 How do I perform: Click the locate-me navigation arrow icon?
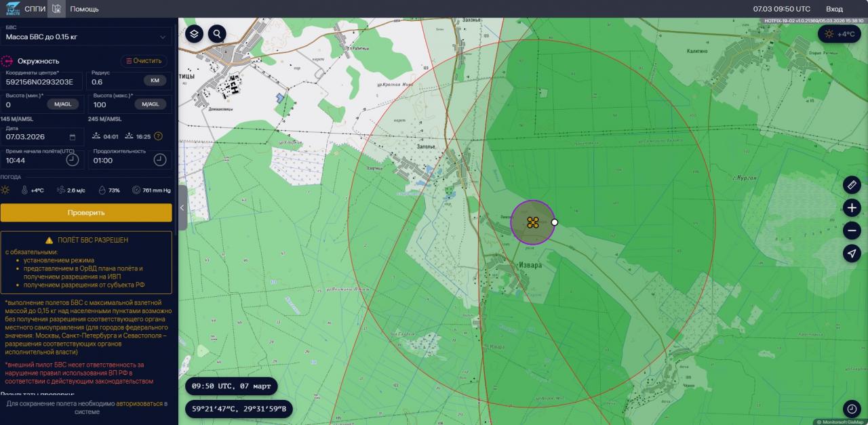coord(852,254)
